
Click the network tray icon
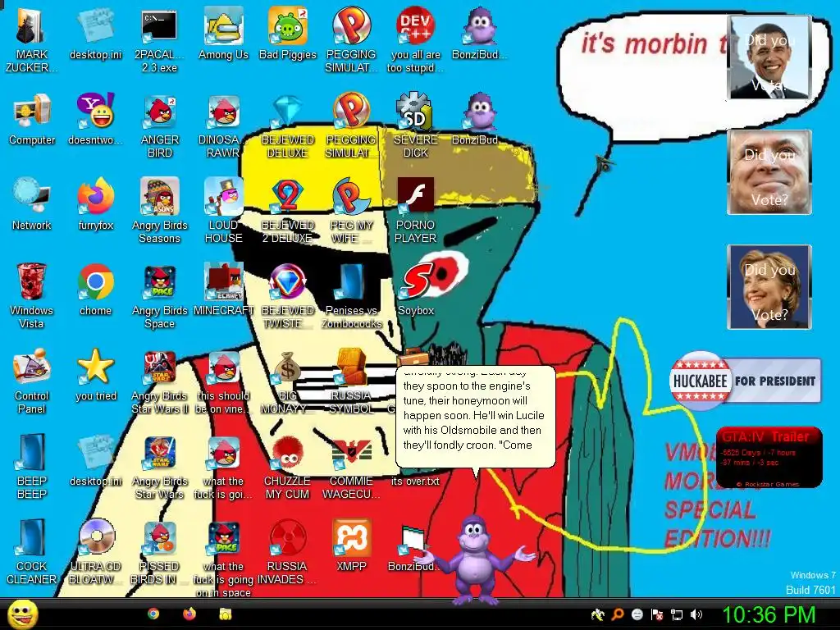[x=677, y=614]
